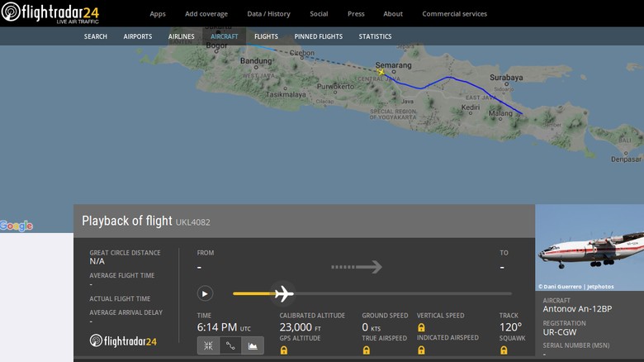Switch to the Flights tab
Image resolution: width=644 pixels, height=362 pixels.
266,36
